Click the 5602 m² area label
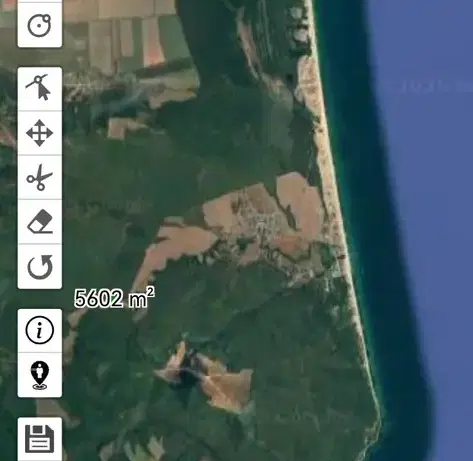Screen dimensions: 473x461 [x=114, y=298]
